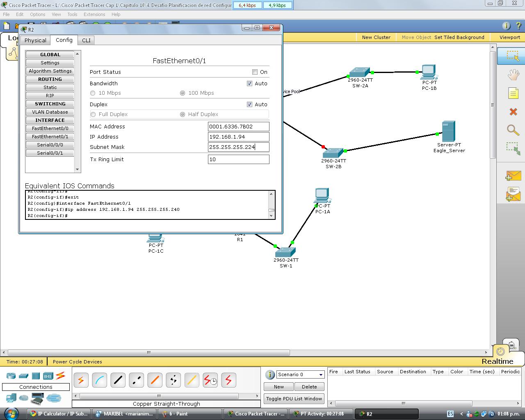The width and height of the screenshot is (525, 420).
Task: Click the MAC Address field
Action: coord(239,127)
